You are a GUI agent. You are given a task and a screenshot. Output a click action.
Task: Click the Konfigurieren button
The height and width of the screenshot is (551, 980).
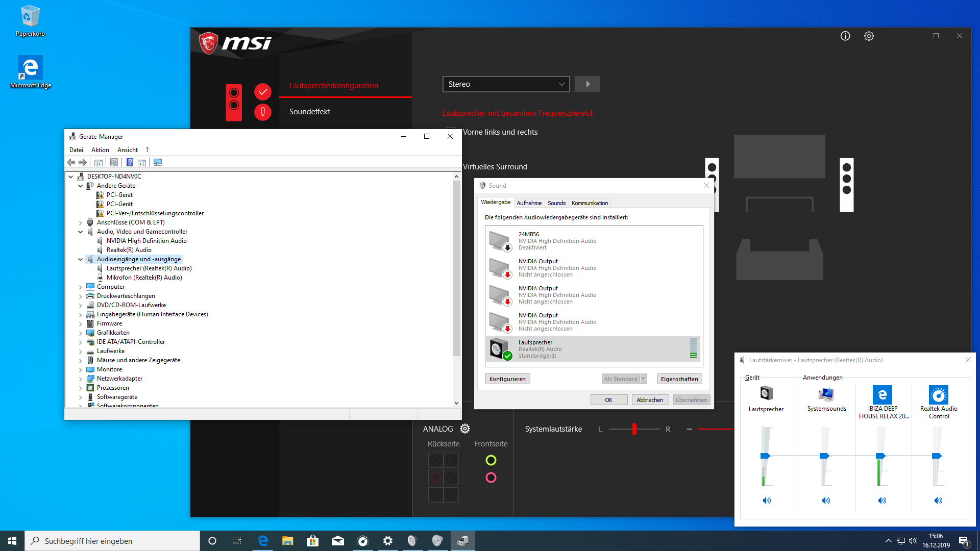point(507,379)
